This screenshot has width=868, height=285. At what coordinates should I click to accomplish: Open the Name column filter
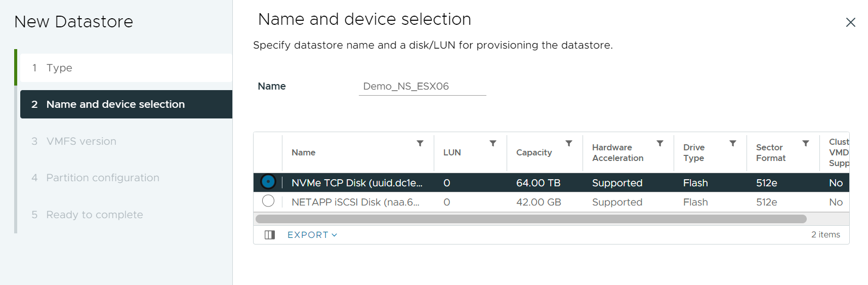tap(420, 143)
